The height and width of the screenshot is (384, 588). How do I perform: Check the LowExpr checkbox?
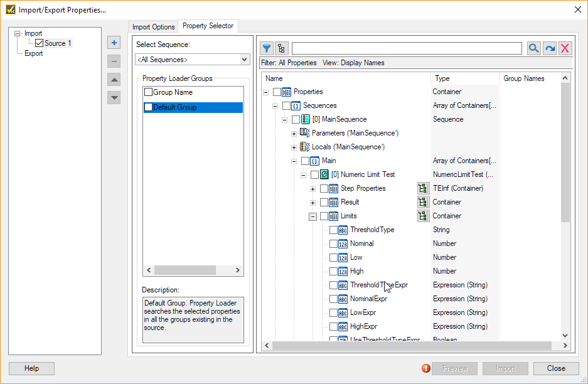point(333,312)
